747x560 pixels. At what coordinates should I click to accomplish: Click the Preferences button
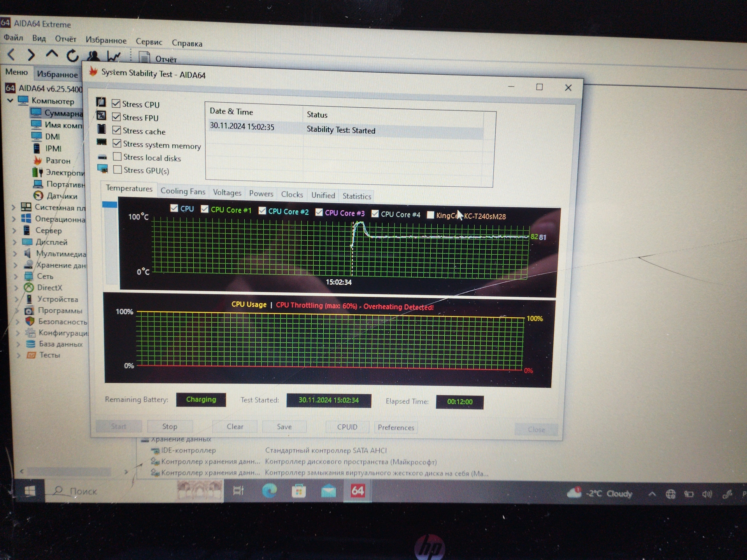[396, 427]
